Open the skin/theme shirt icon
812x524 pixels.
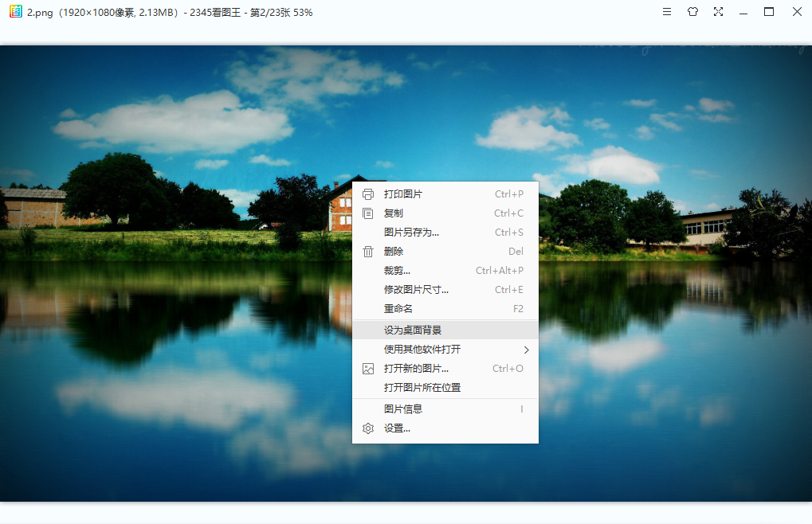(x=693, y=12)
